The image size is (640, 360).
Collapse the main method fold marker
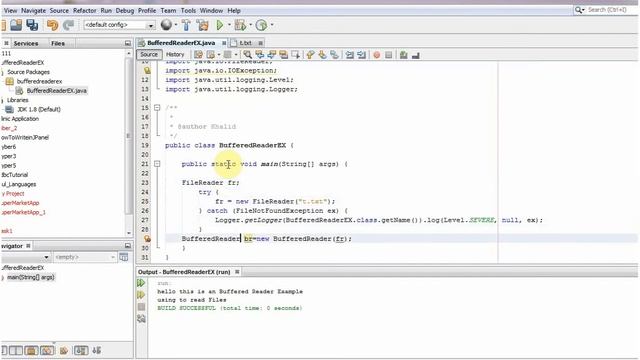pos(157,164)
